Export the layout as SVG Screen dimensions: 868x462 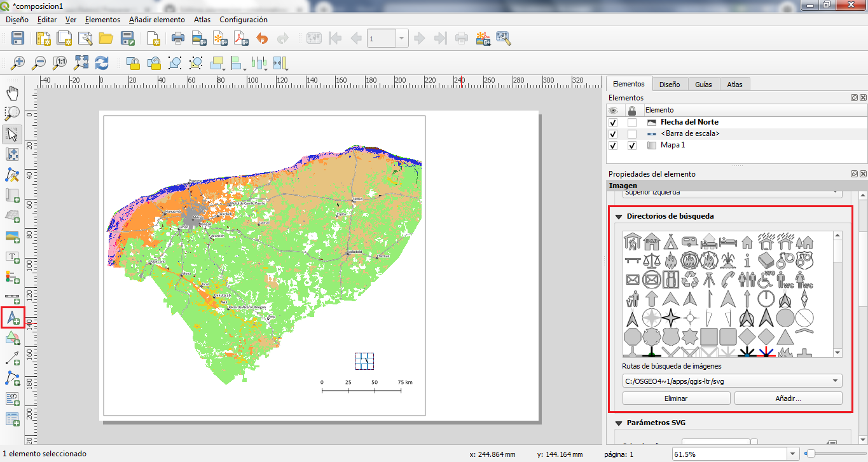[x=220, y=38]
